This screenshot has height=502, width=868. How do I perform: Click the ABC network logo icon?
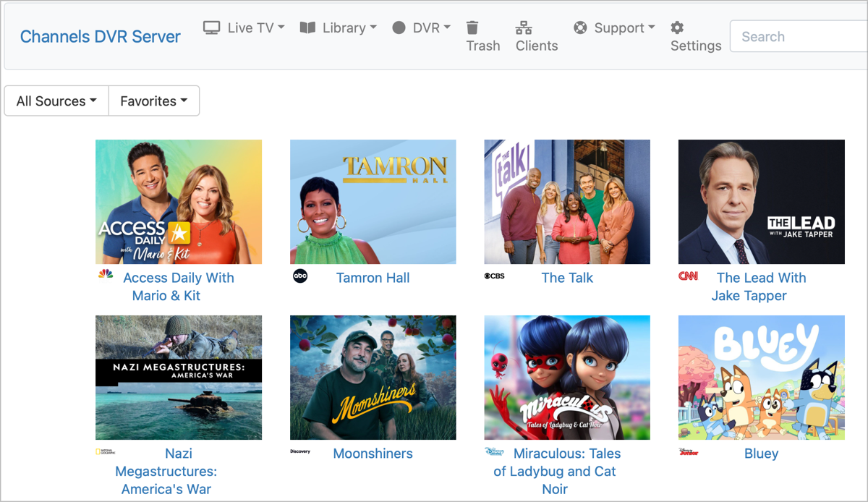point(300,276)
